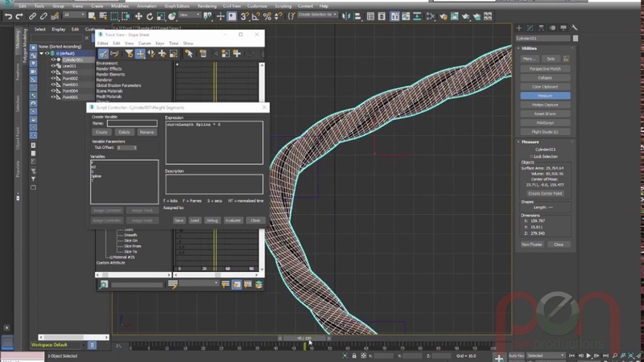Open Curves menu in Track View
644x362 pixels.
coord(144,43)
